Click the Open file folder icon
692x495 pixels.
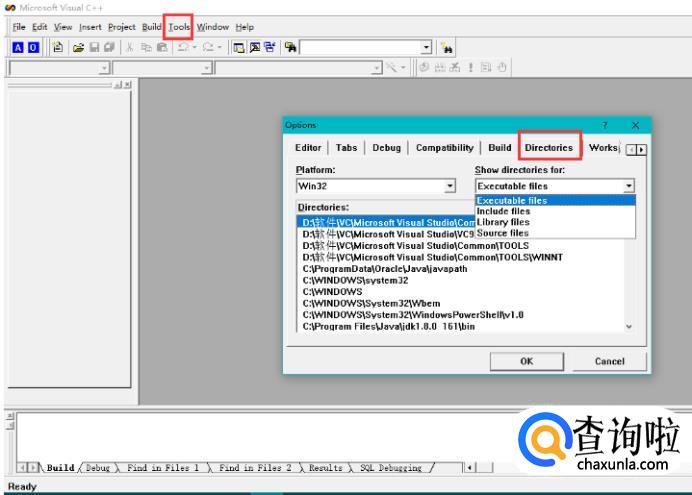tap(79, 47)
